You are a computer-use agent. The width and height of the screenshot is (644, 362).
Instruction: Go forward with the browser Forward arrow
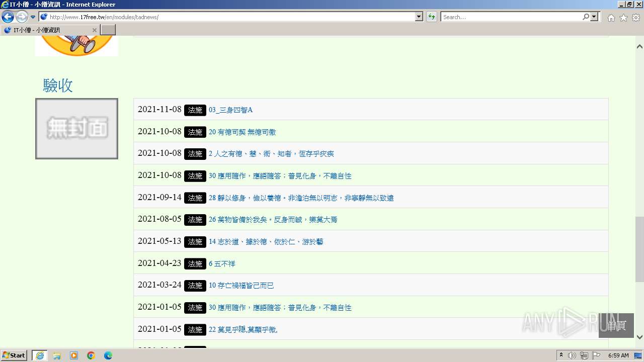tap(22, 17)
